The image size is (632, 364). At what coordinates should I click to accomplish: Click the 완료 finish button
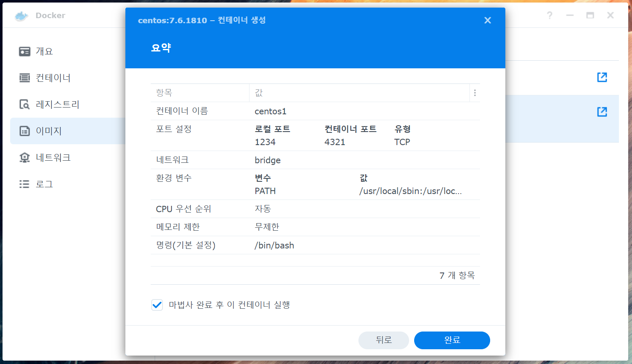452,340
